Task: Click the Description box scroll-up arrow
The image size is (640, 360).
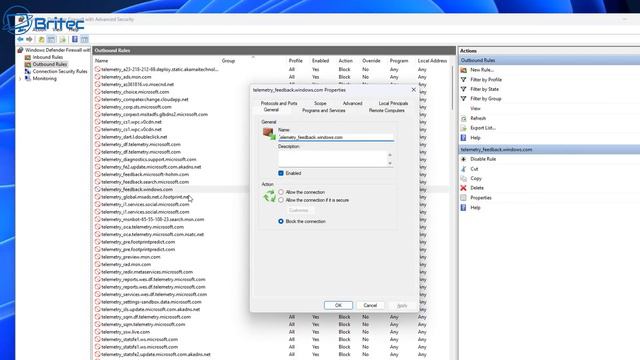Action: click(x=390, y=155)
